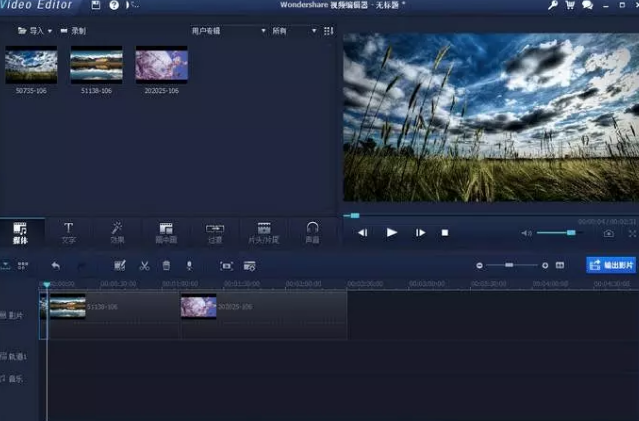Screen dimensions: 639x421
Task: Open the edit clip icon
Action: pyautogui.click(x=120, y=266)
